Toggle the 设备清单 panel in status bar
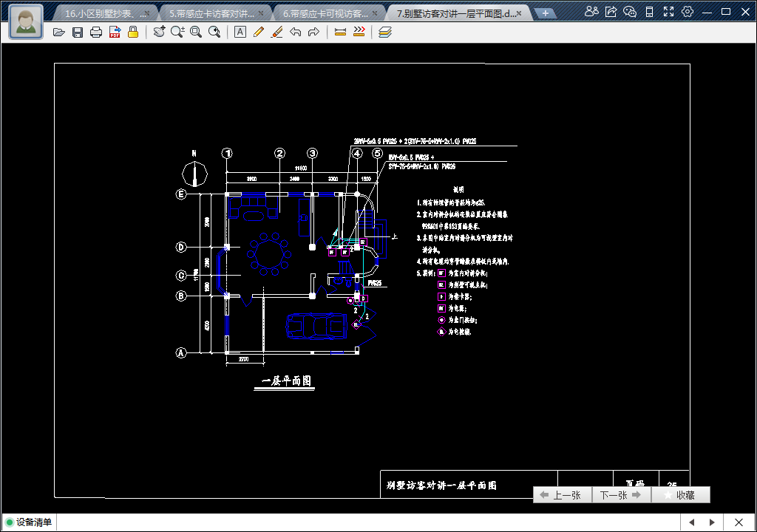This screenshot has width=757, height=532. click(x=30, y=522)
